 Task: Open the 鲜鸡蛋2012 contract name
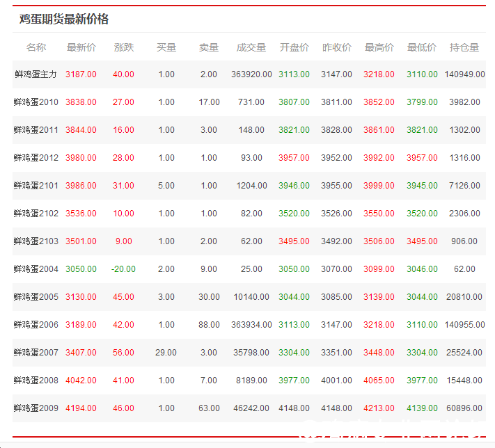pyautogui.click(x=36, y=158)
